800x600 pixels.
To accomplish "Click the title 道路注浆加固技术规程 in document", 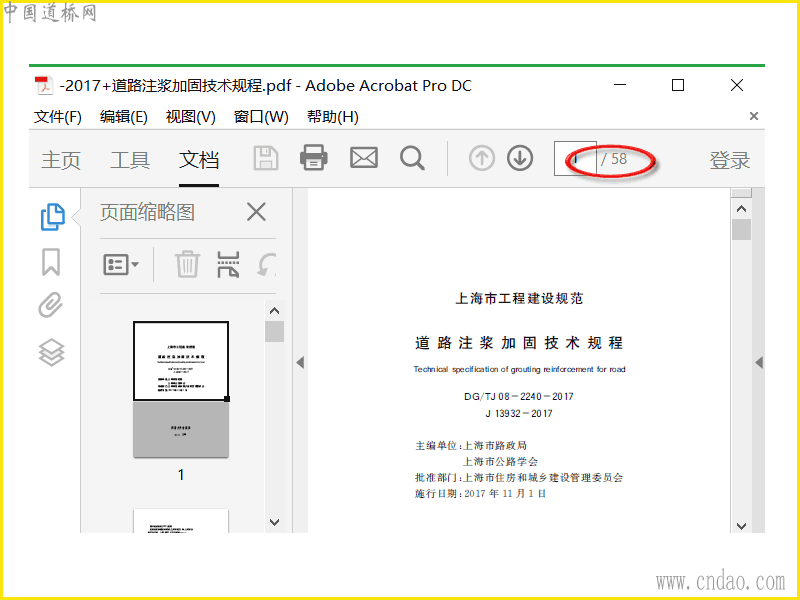I will tap(519, 343).
